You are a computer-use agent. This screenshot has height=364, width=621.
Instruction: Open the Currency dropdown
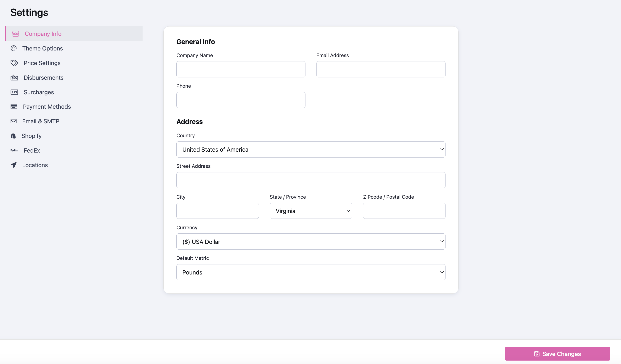[x=311, y=242]
